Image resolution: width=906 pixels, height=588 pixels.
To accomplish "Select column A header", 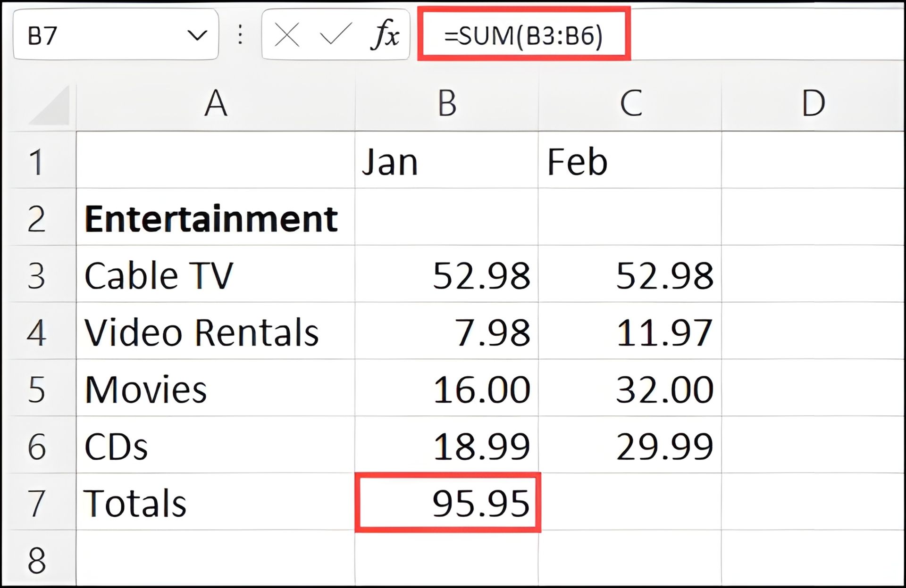I will click(216, 103).
